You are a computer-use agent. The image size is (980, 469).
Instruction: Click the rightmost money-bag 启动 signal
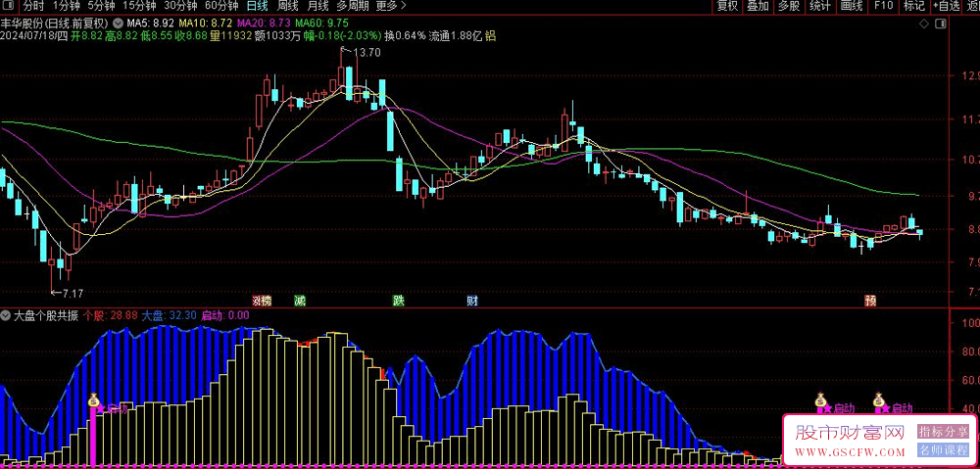point(879,399)
